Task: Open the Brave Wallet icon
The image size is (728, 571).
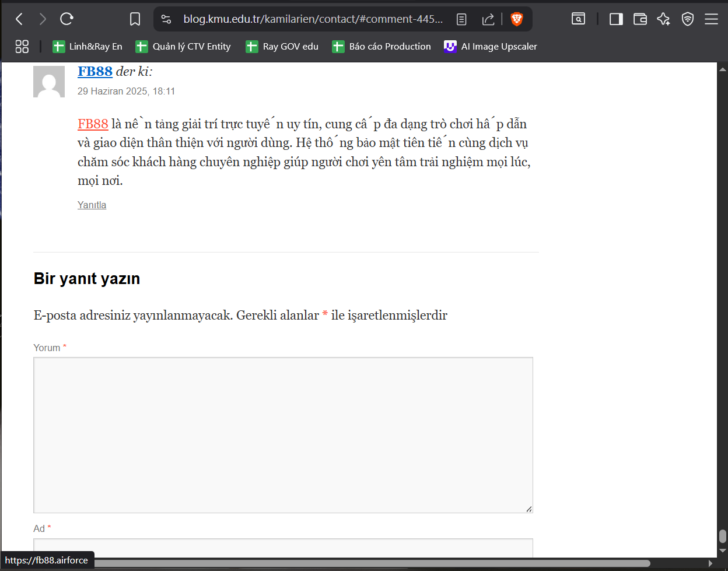Action: [x=640, y=19]
